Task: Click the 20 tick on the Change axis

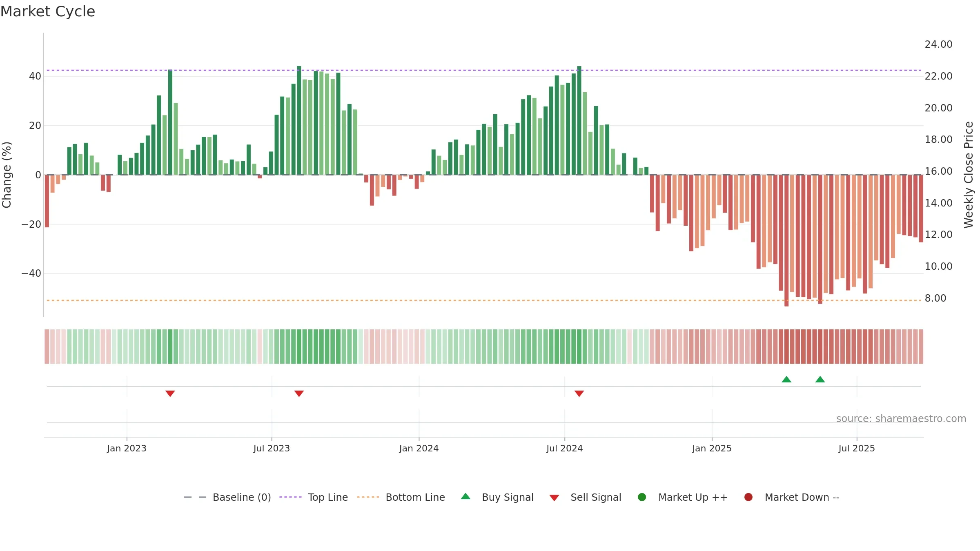Action: pyautogui.click(x=35, y=125)
